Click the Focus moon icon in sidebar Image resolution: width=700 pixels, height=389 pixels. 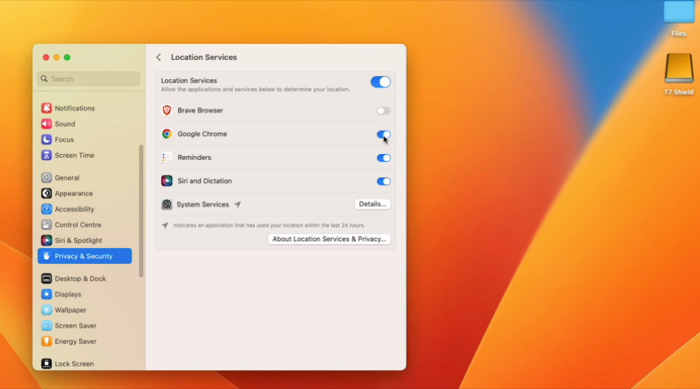click(46, 139)
